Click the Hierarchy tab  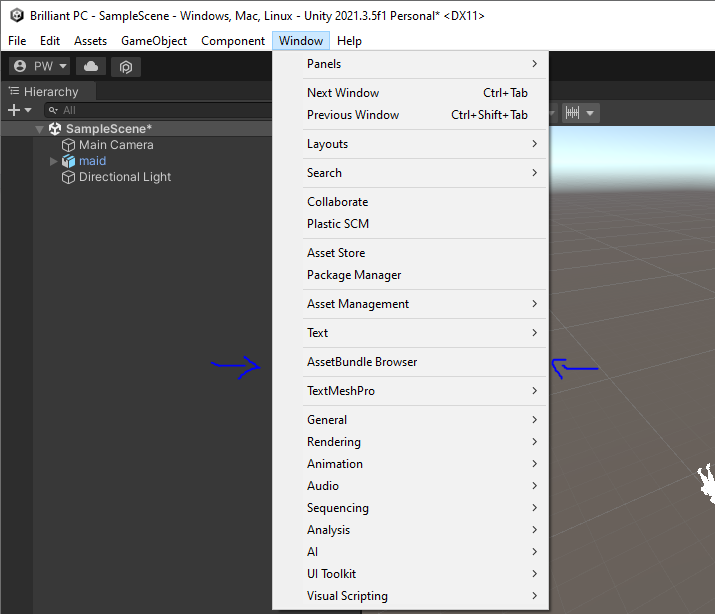[48, 92]
